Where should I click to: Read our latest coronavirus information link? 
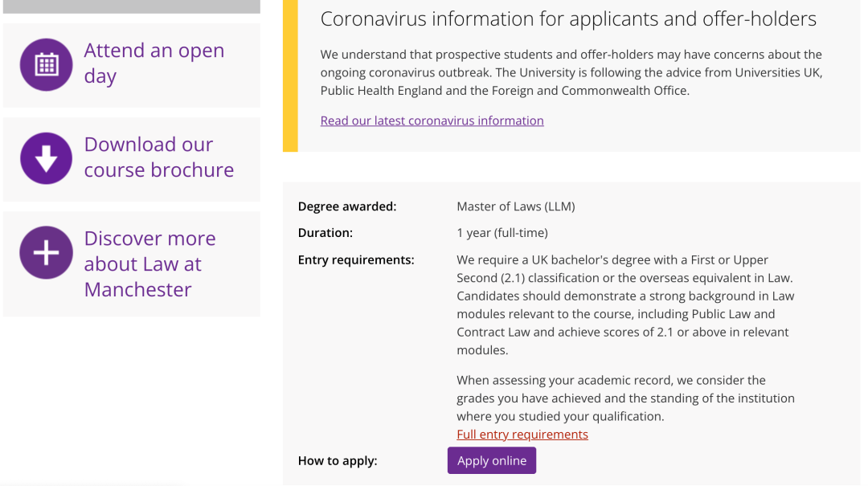coord(432,120)
